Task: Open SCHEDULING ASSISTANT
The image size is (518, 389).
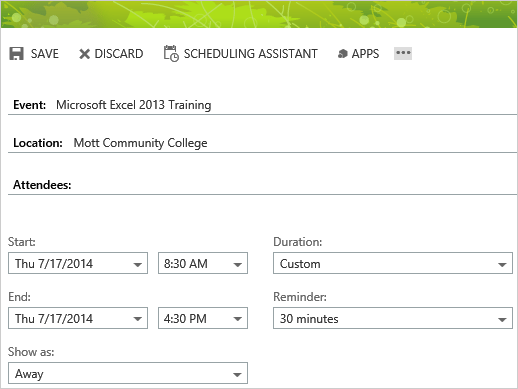Action: pos(251,54)
